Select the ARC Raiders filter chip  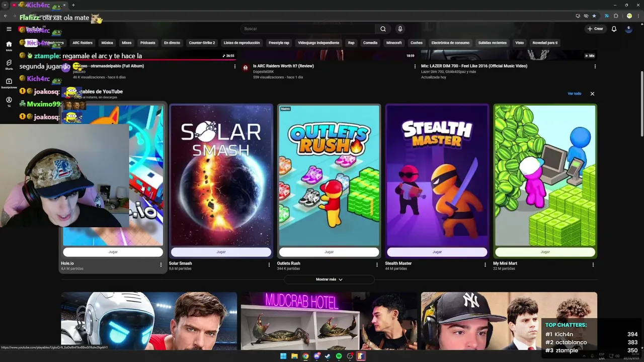point(83,43)
